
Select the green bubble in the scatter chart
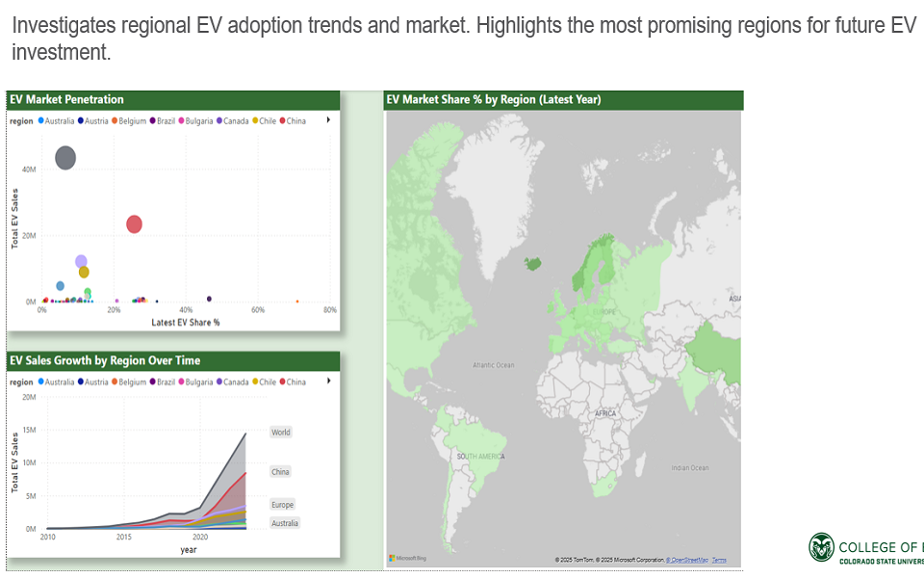tap(88, 293)
